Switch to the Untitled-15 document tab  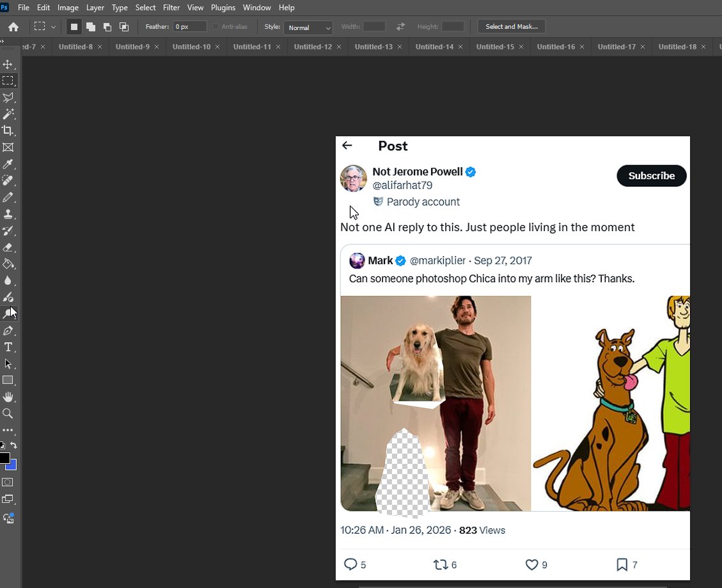495,47
